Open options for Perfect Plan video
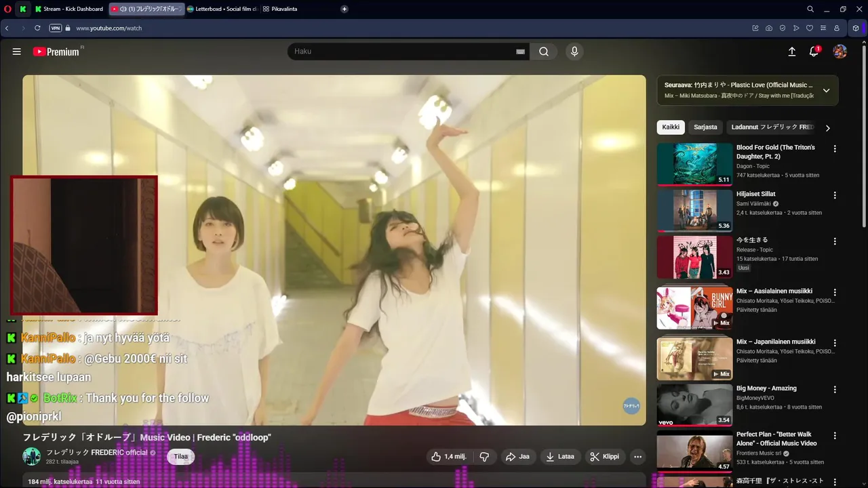868x488 pixels. 835,436
